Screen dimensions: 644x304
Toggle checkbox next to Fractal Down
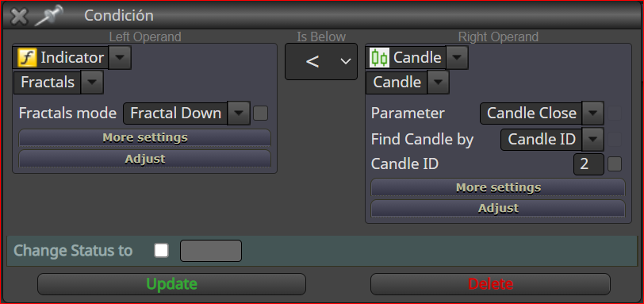click(260, 113)
